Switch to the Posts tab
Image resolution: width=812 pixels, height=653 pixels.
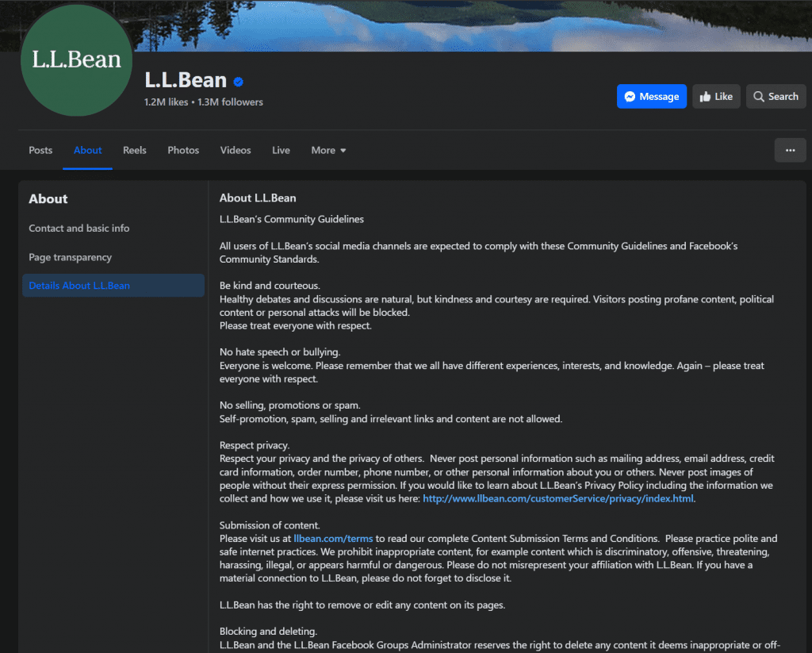40,150
